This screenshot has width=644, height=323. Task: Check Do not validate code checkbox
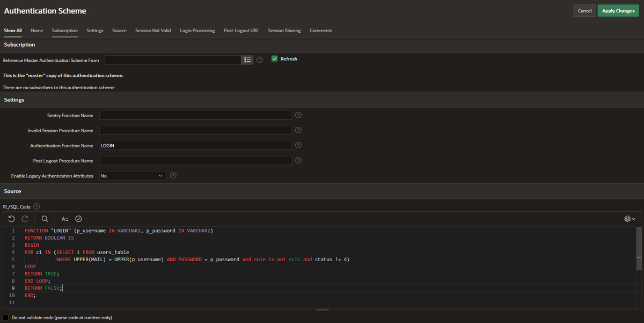pyautogui.click(x=6, y=318)
